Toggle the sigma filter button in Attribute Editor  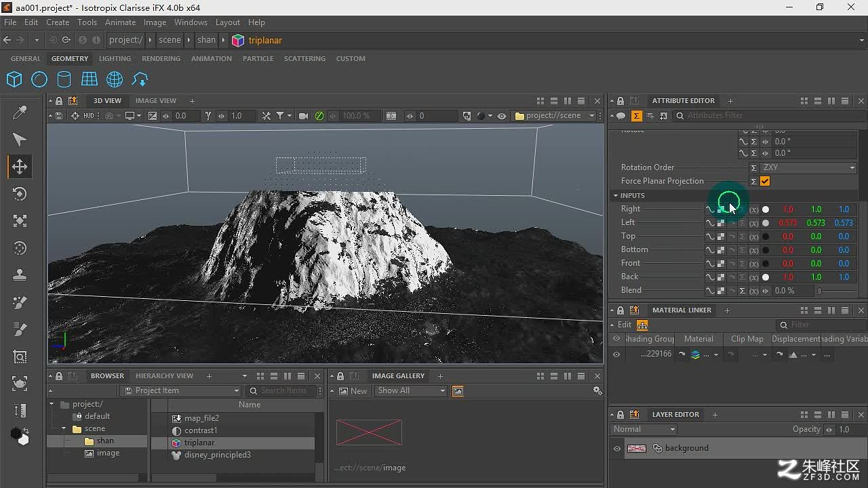pyautogui.click(x=636, y=116)
